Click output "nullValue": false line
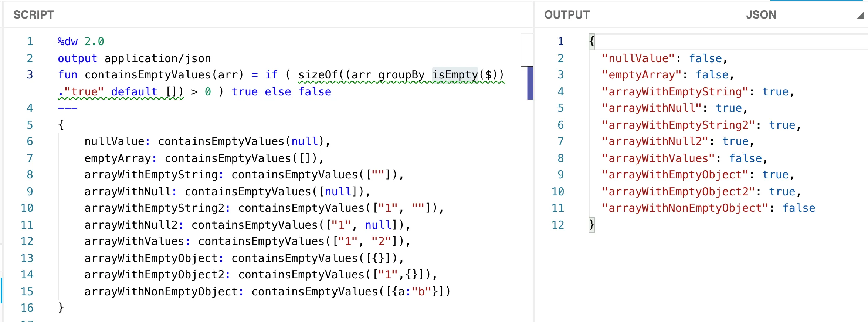Image resolution: width=868 pixels, height=322 pixels. click(665, 58)
